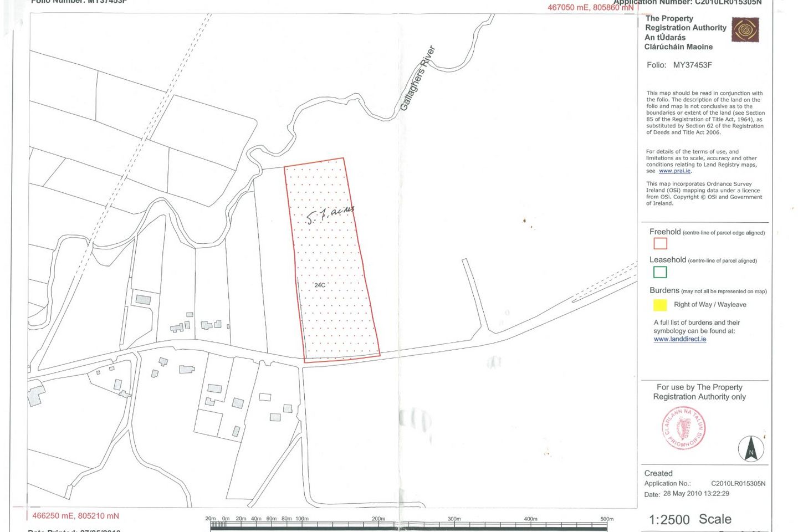Click the handwritten 5.7 acres annotation
Image resolution: width=798 pixels, height=532 pixels.
coord(330,213)
